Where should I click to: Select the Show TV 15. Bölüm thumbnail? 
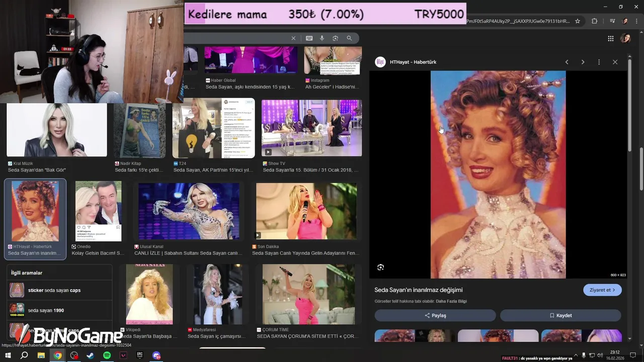[x=311, y=128]
